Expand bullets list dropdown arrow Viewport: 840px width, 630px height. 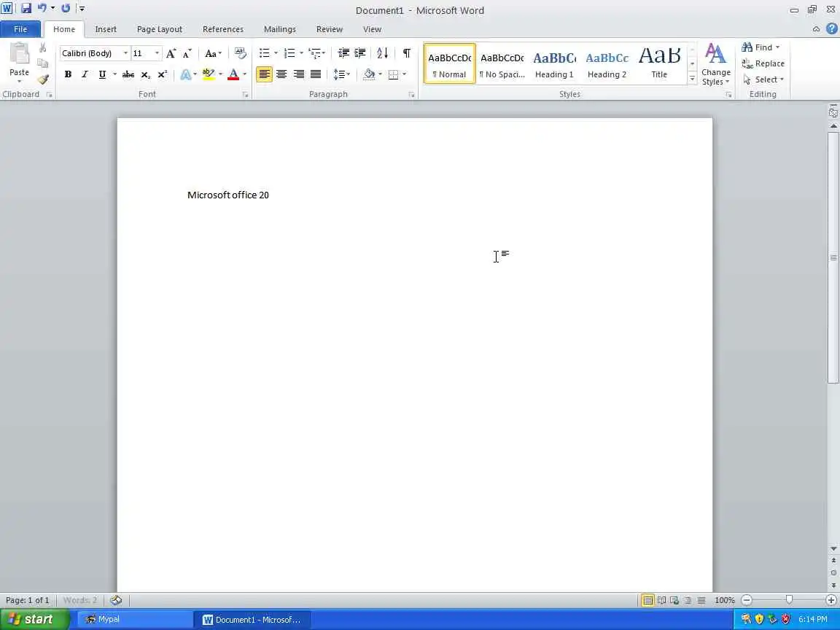(x=276, y=53)
